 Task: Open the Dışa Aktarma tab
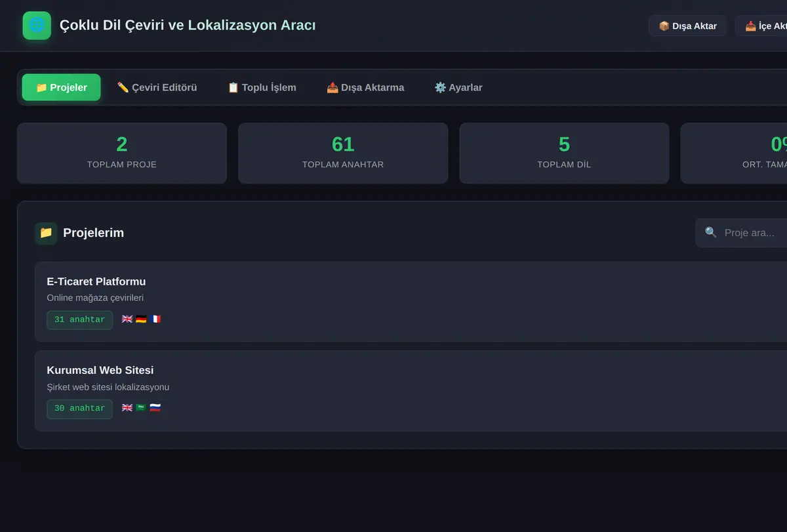coord(365,87)
